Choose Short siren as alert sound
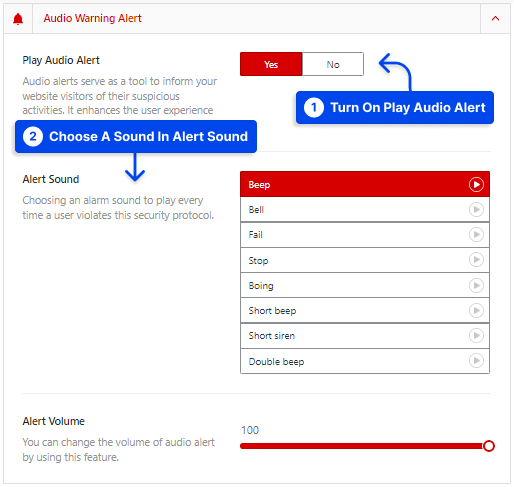This screenshot has height=487, width=514. (x=365, y=336)
